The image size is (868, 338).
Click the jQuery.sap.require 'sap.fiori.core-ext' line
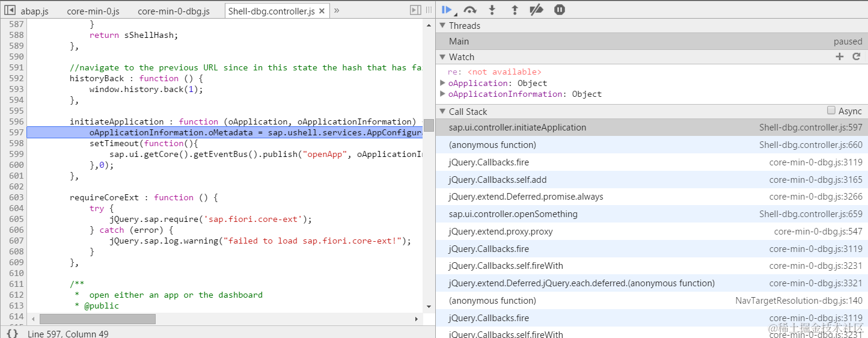[210, 219]
